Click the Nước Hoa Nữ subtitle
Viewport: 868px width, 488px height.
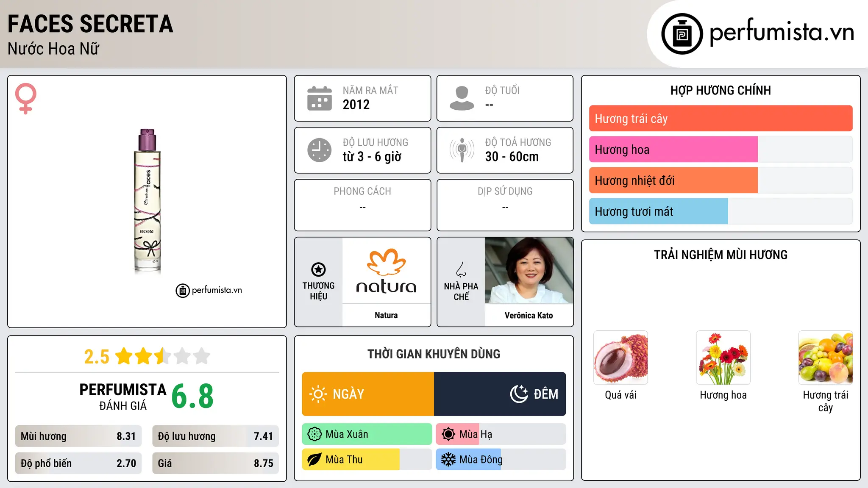click(53, 49)
